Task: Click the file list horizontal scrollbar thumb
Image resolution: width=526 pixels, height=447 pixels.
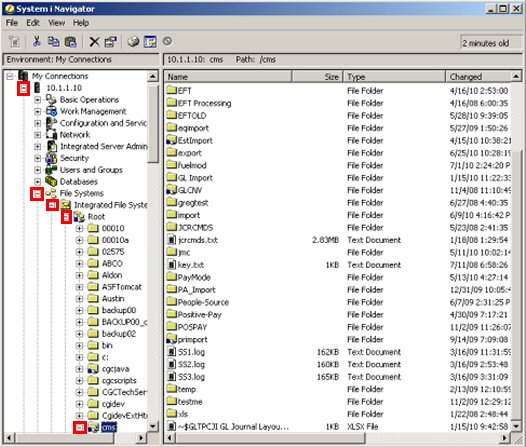Action: click(x=270, y=438)
